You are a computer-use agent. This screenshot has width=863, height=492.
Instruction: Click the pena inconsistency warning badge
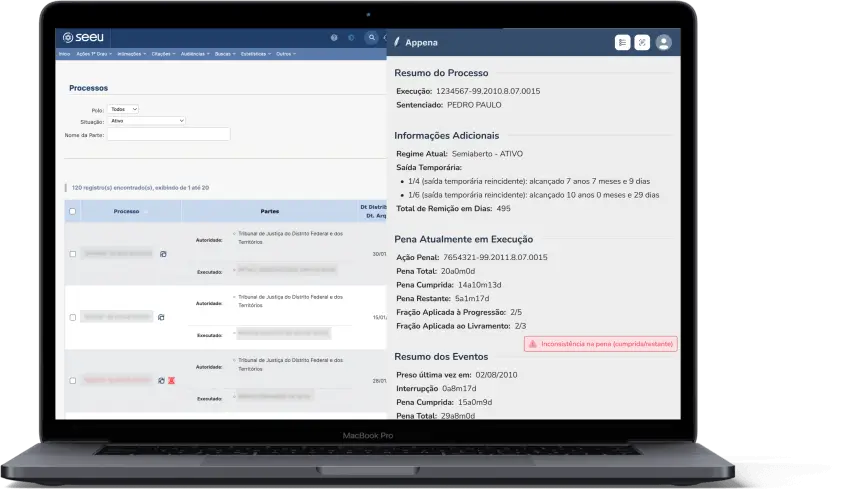point(601,344)
